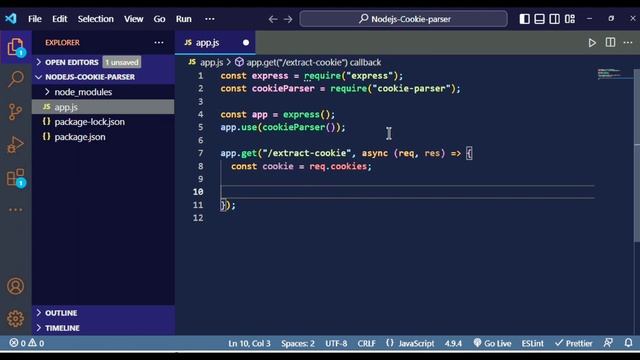
Task: Click the word cookieParser on line 2
Action: click(x=283, y=89)
